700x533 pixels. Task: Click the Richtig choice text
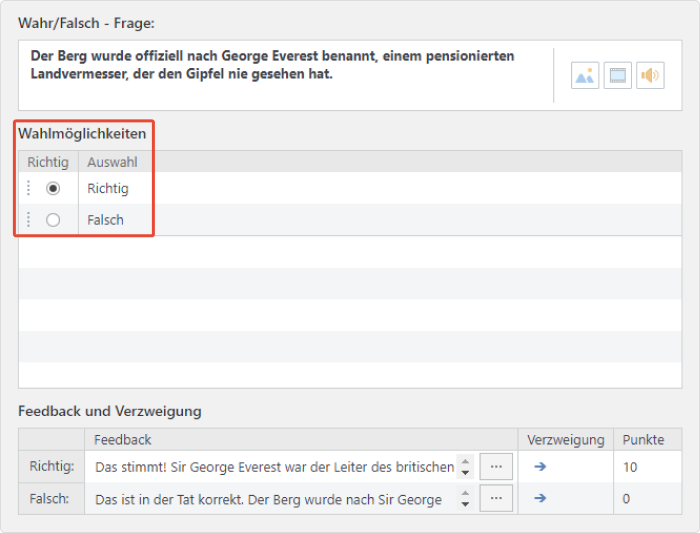[x=108, y=188]
